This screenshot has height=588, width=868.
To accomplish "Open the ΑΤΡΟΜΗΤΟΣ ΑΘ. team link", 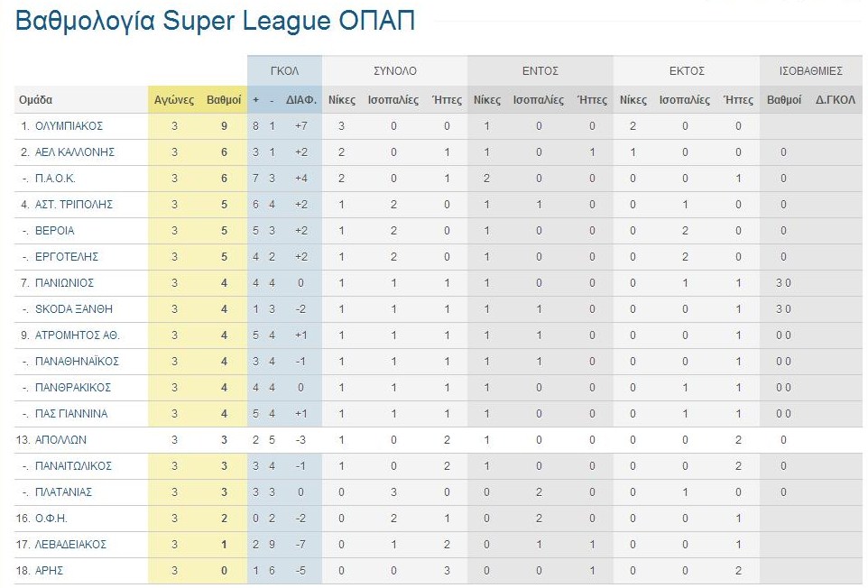I will point(77,335).
